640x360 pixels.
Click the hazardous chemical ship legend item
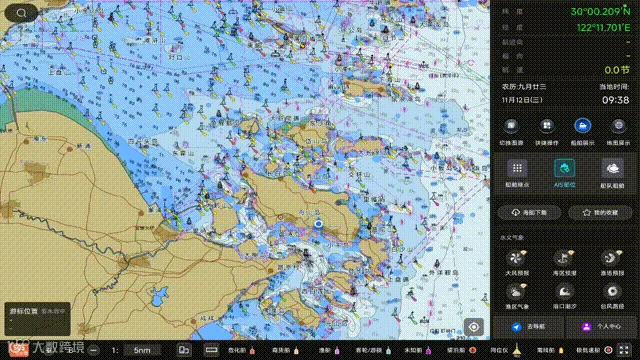point(241,350)
